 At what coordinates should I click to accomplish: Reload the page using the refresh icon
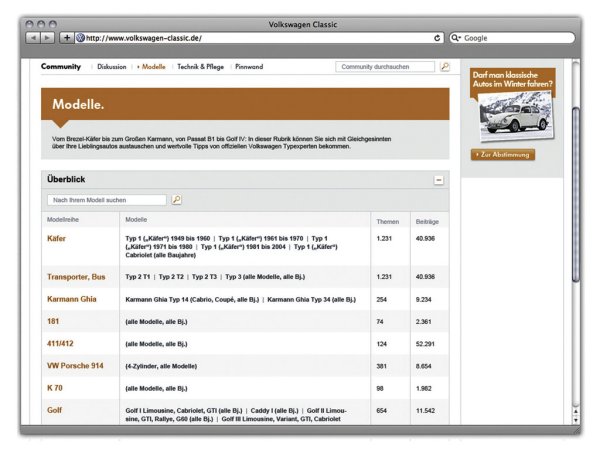click(437, 38)
